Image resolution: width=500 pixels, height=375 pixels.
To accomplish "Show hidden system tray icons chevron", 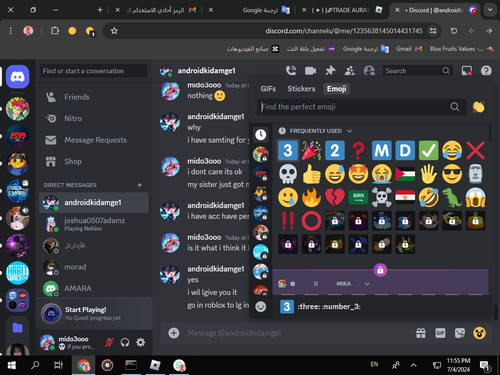I will pyautogui.click(x=413, y=365).
